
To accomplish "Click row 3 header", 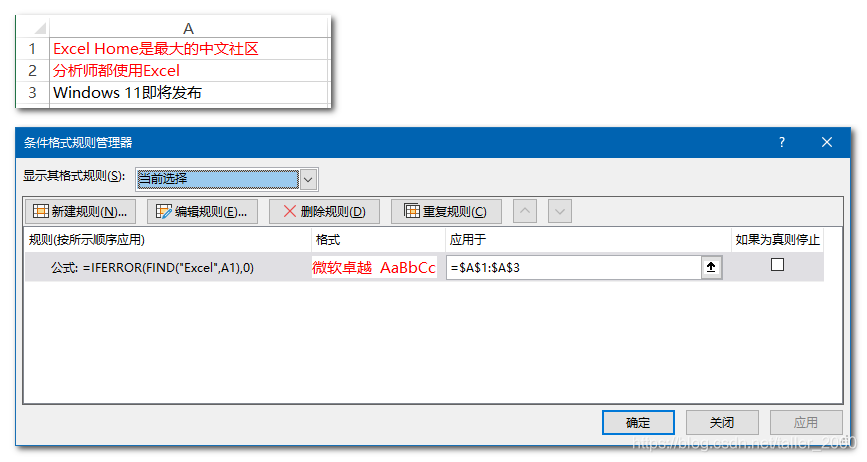I will click(33, 92).
